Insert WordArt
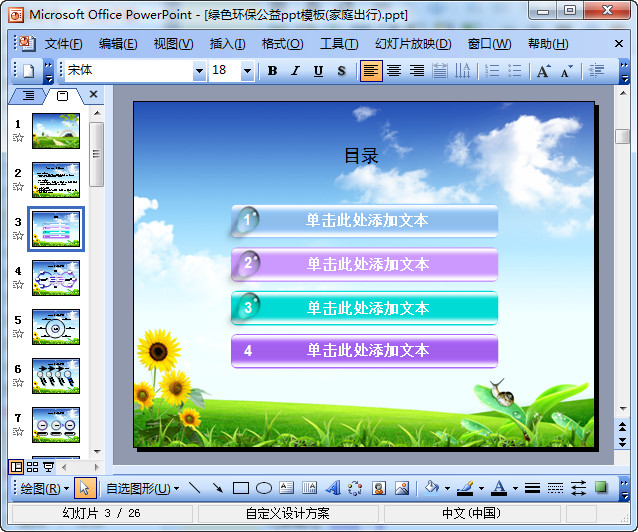Viewport: 638px width, 532px height. (332, 488)
